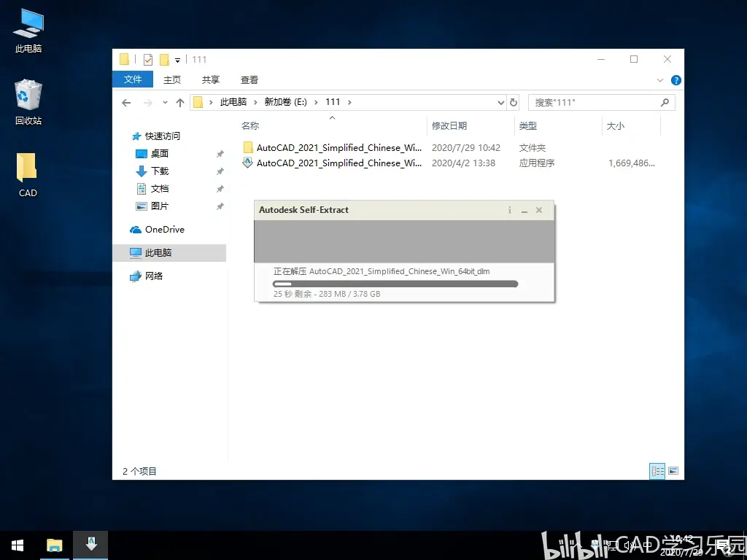
Task: Open the 文件 menu tab
Action: point(133,79)
